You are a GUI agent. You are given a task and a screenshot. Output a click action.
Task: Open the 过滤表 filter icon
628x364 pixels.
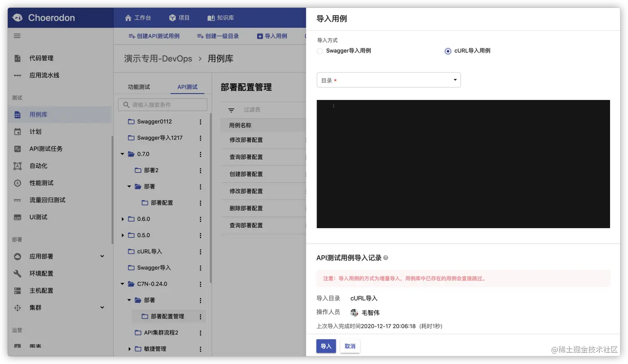[231, 110]
